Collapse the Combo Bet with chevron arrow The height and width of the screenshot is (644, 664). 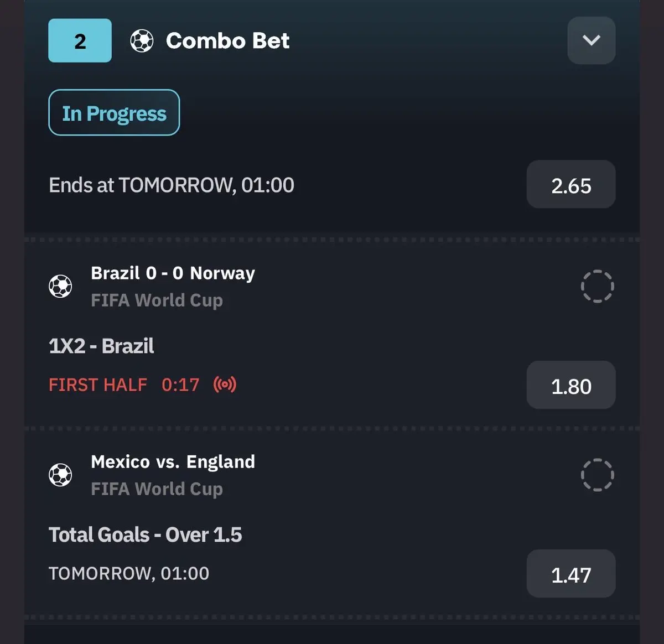tap(592, 40)
